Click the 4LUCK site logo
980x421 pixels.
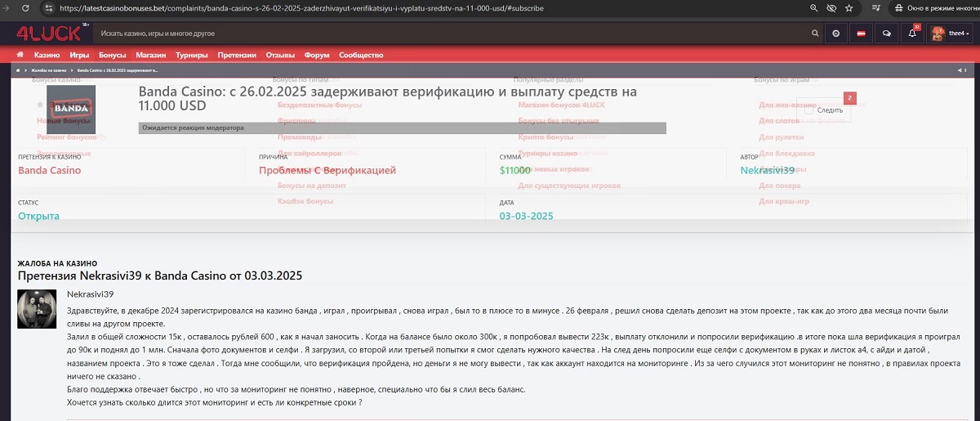(x=48, y=34)
